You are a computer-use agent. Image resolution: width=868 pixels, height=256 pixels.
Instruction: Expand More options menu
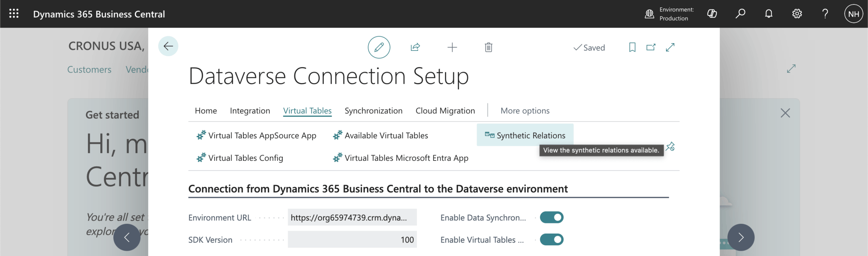[525, 111]
